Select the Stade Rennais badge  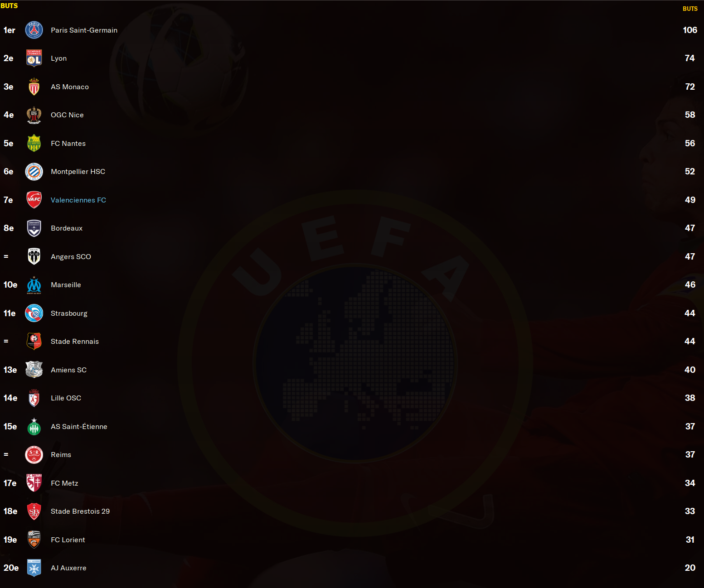pos(34,342)
